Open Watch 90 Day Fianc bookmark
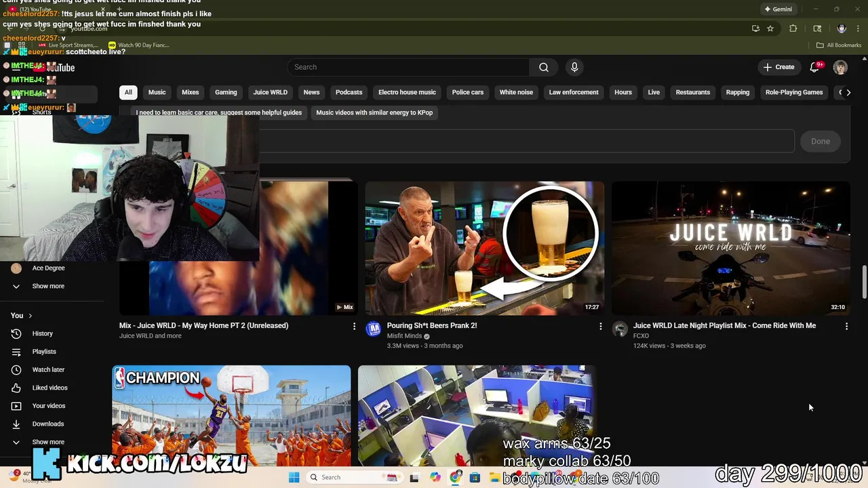868x488 pixels. 138,45
